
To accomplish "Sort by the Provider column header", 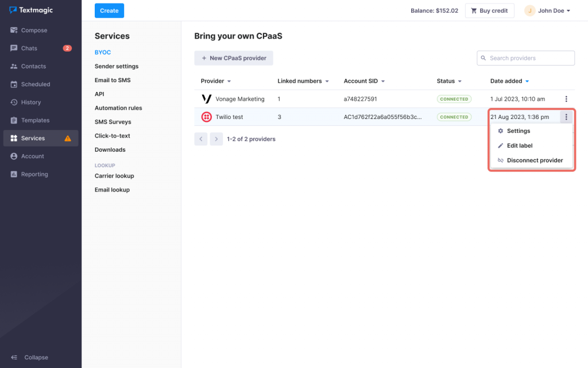I will [215, 81].
